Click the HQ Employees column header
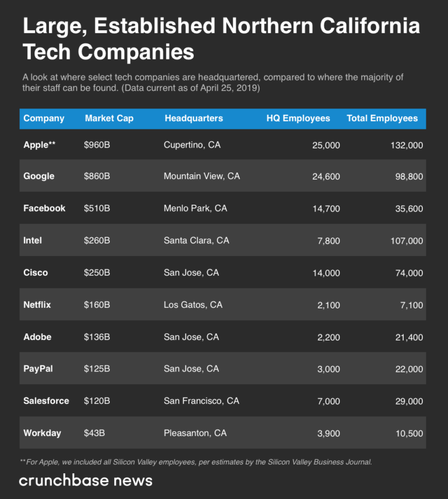This screenshot has height=499, width=448. tap(298, 118)
